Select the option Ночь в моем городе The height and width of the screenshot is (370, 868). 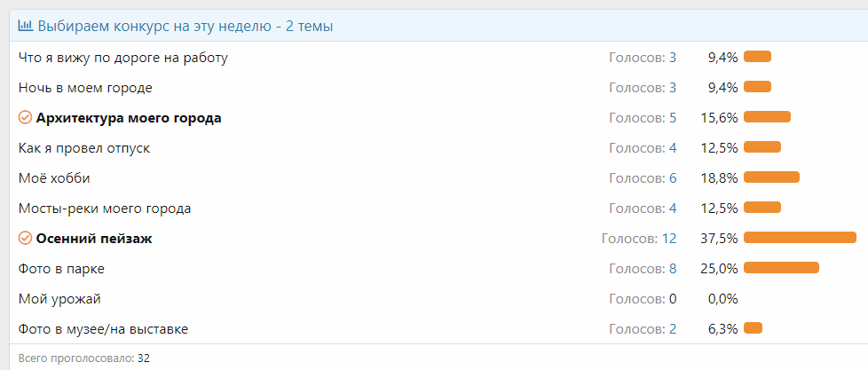click(85, 88)
